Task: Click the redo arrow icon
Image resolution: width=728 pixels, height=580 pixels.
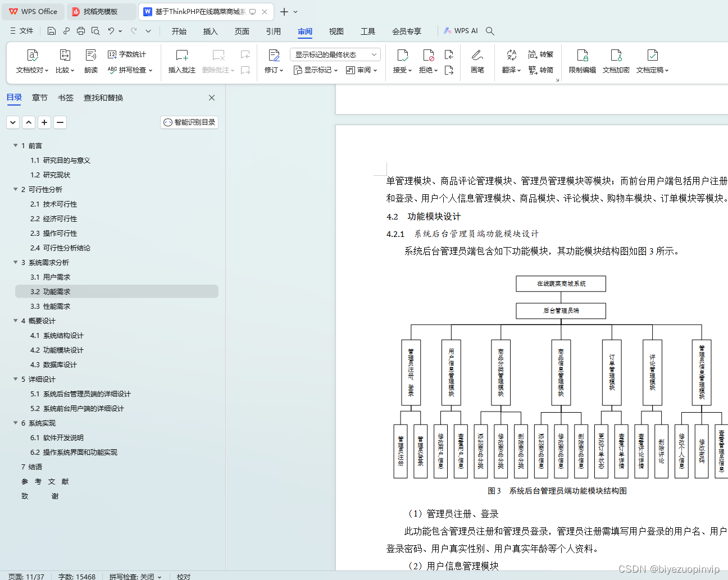Action: 134,31
